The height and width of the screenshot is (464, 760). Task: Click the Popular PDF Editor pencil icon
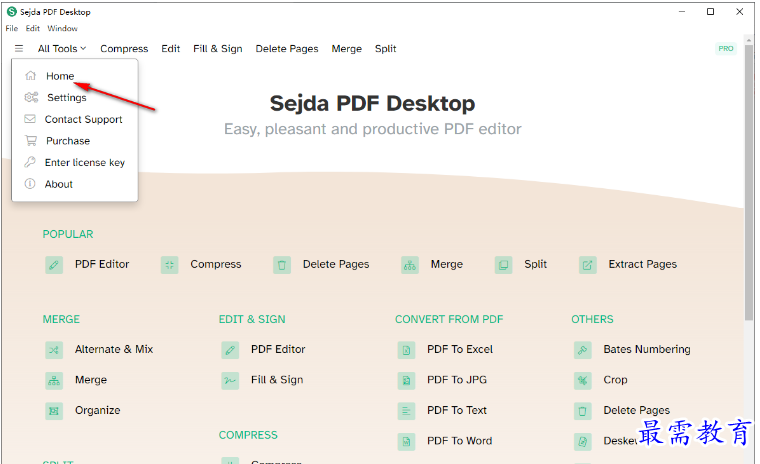54,265
